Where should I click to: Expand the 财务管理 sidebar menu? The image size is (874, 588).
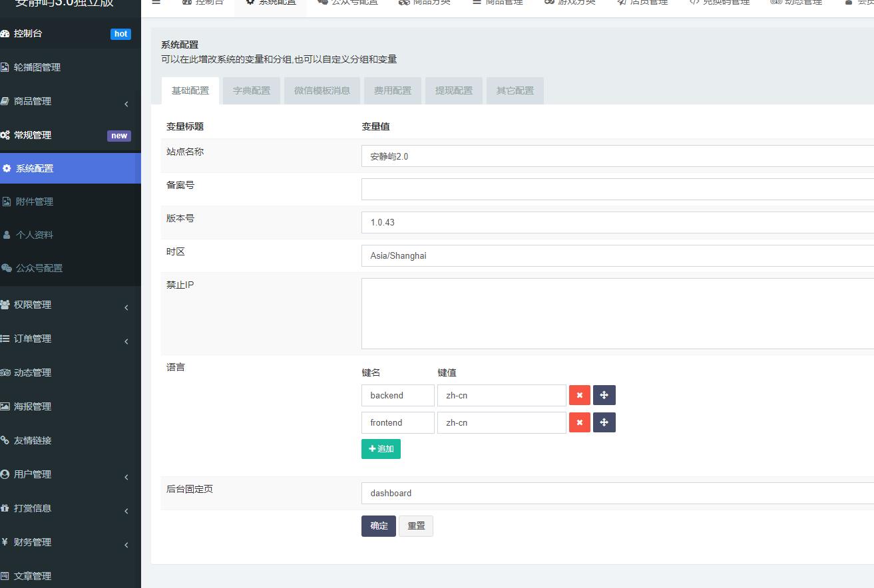[33, 542]
